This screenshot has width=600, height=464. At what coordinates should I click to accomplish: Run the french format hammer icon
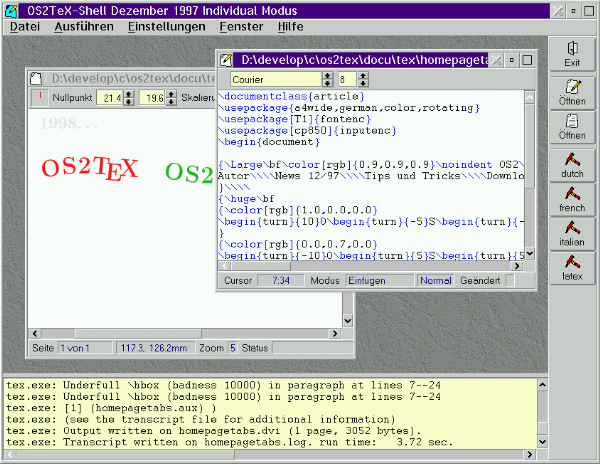(572, 199)
